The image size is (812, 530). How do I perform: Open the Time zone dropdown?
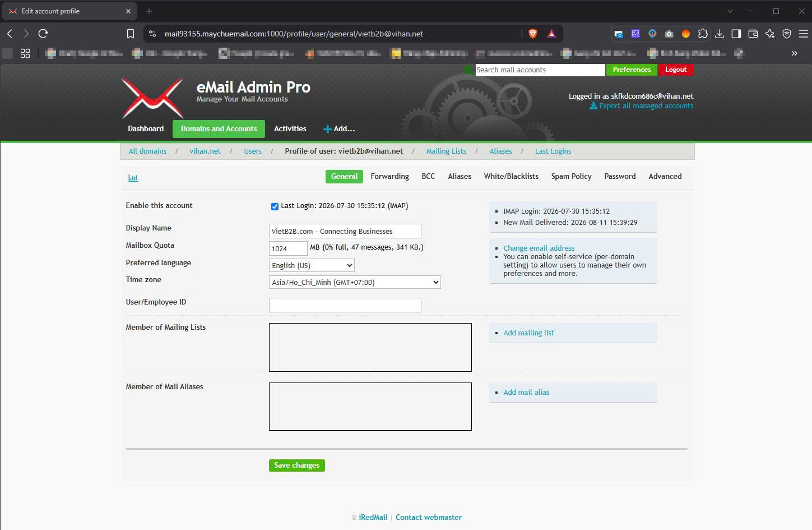355,282
